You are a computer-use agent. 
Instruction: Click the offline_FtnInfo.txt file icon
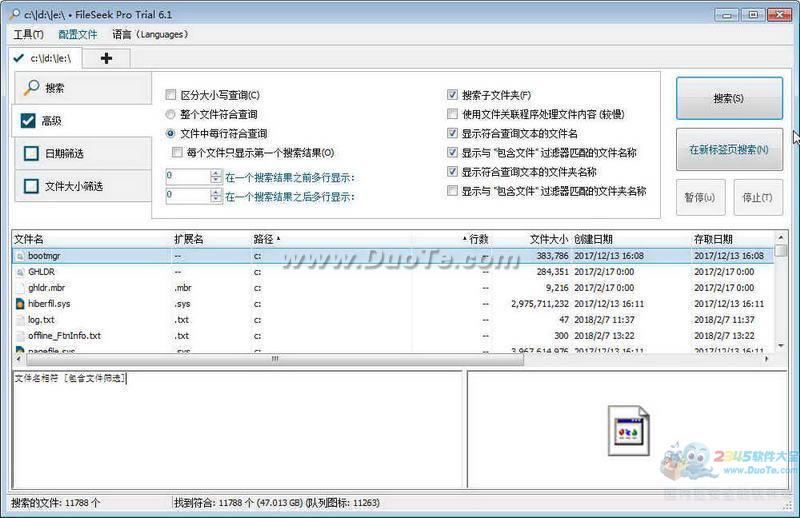20,336
